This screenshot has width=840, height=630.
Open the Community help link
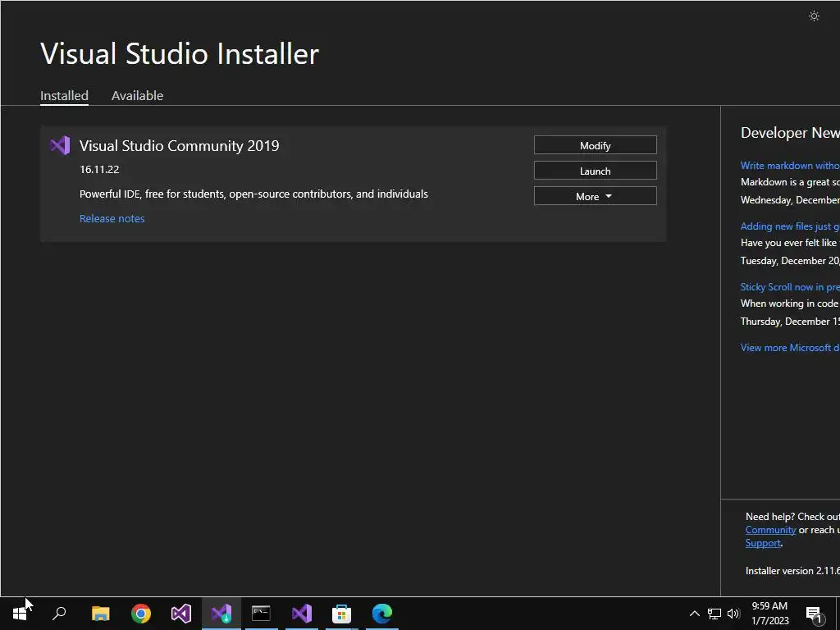point(770,530)
